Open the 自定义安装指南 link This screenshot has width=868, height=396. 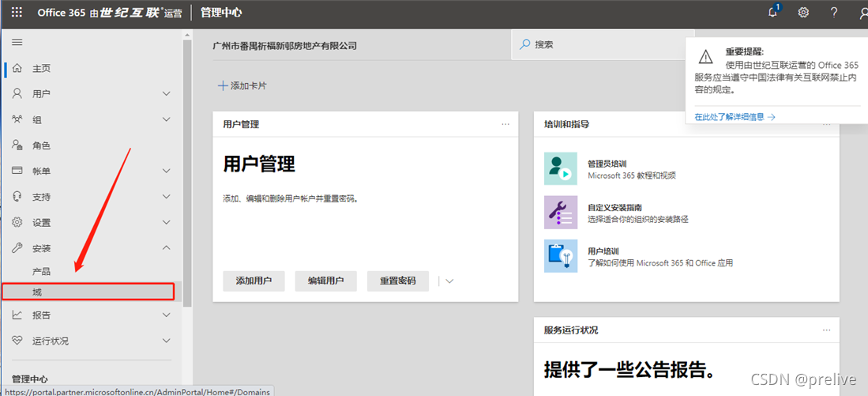(x=614, y=208)
